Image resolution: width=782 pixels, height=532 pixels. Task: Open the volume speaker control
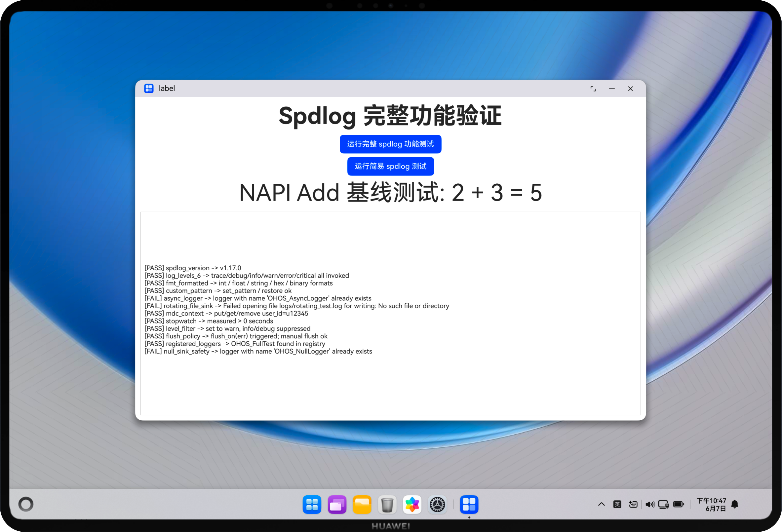[650, 504]
